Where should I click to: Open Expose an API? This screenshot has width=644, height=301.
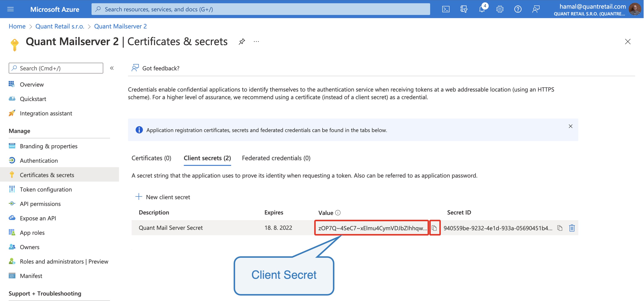coord(38,218)
